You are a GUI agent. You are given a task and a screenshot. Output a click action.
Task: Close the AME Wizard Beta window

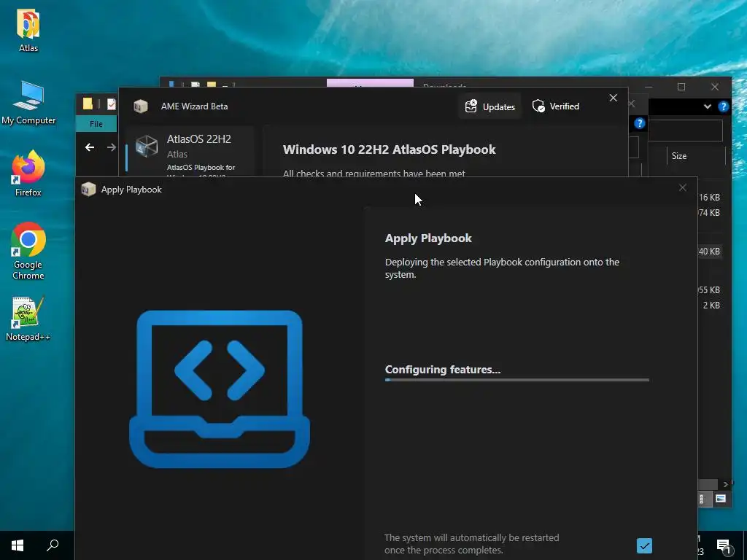tap(613, 98)
